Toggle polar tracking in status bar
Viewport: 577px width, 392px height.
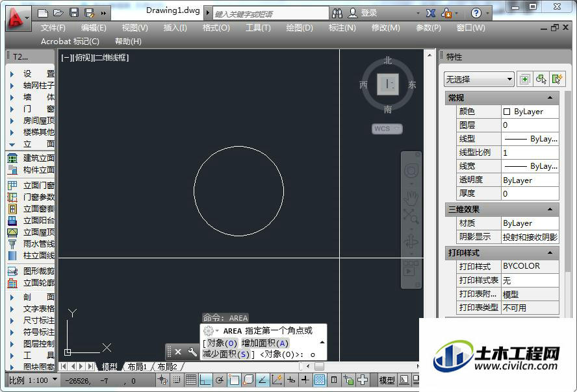220,380
